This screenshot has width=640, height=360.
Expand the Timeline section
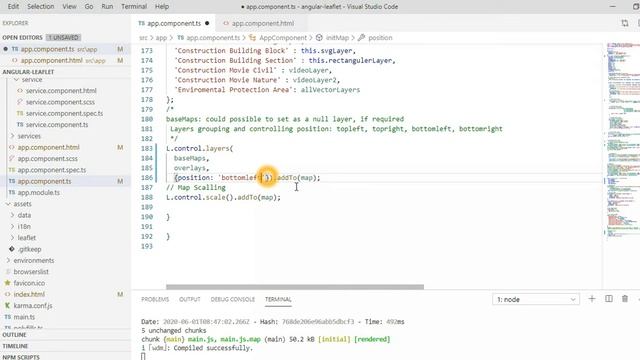[15, 346]
